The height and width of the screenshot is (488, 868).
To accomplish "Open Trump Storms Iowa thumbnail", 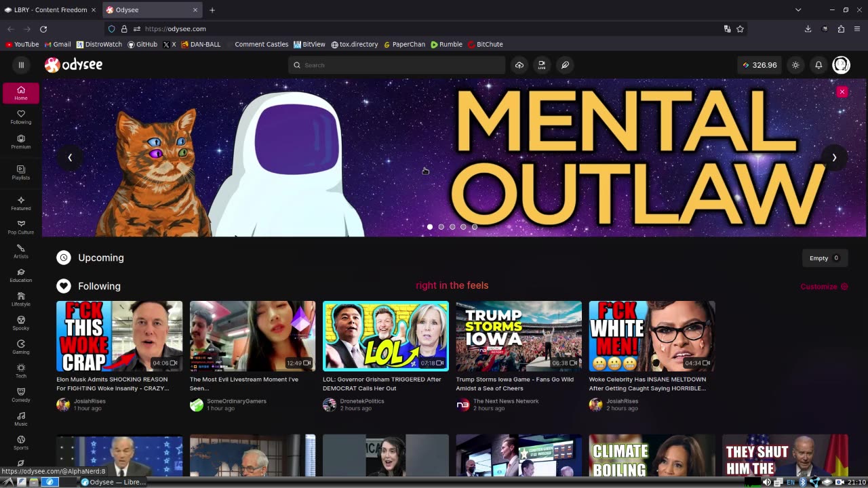I will [519, 336].
